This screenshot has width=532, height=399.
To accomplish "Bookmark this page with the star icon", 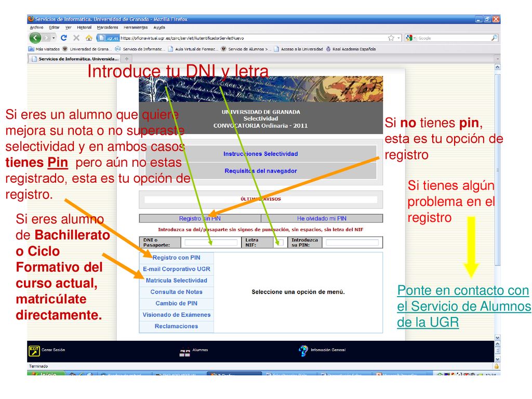I will click(391, 38).
